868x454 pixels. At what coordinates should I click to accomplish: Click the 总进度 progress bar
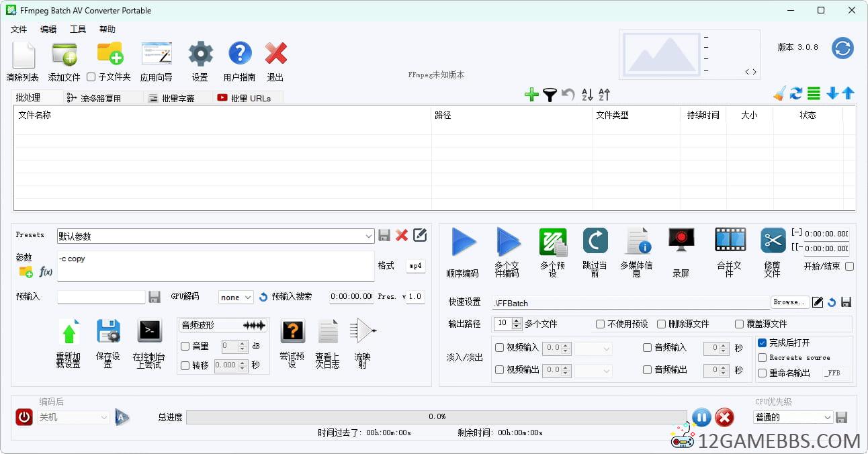pyautogui.click(x=436, y=417)
